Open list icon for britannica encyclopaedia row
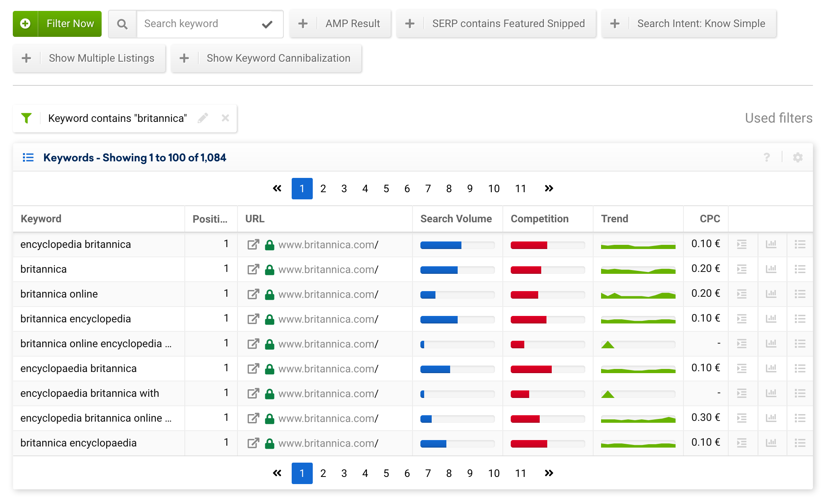Viewport: 828px width, 504px height. pos(800,443)
